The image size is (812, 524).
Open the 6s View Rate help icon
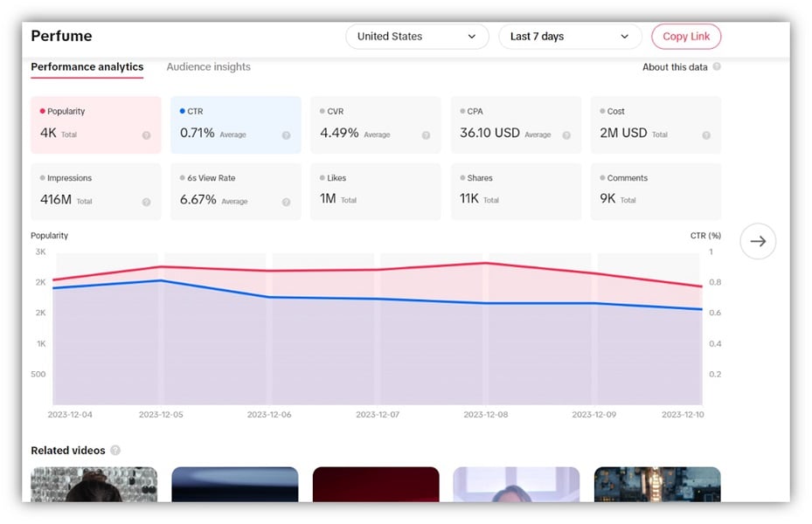[286, 203]
